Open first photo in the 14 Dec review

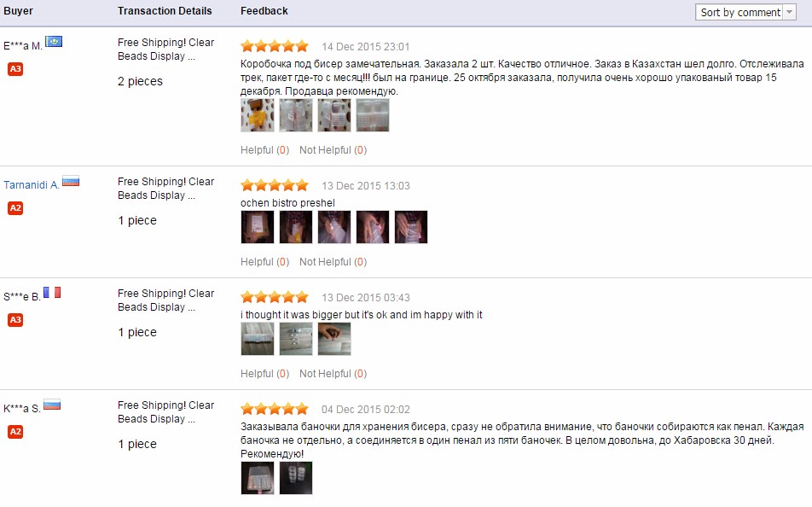tap(258, 115)
